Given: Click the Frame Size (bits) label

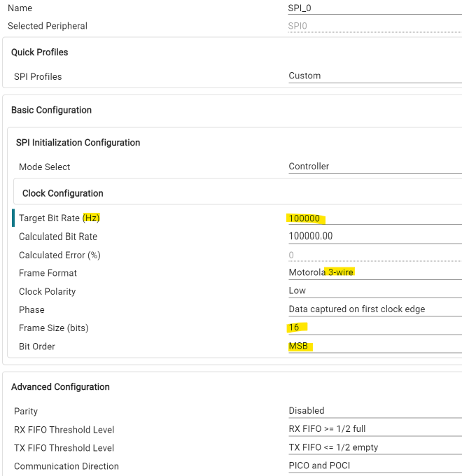Looking at the screenshot, I should pos(54,328).
